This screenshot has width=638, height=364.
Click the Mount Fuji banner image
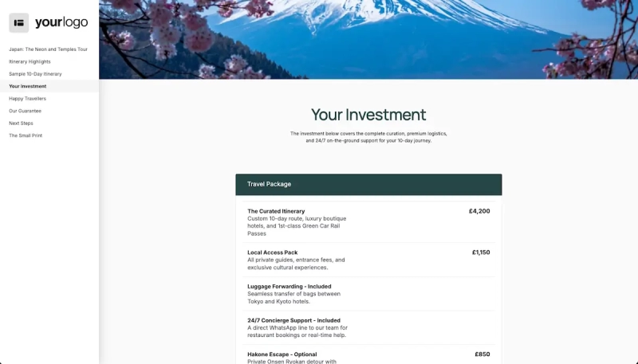point(368,39)
